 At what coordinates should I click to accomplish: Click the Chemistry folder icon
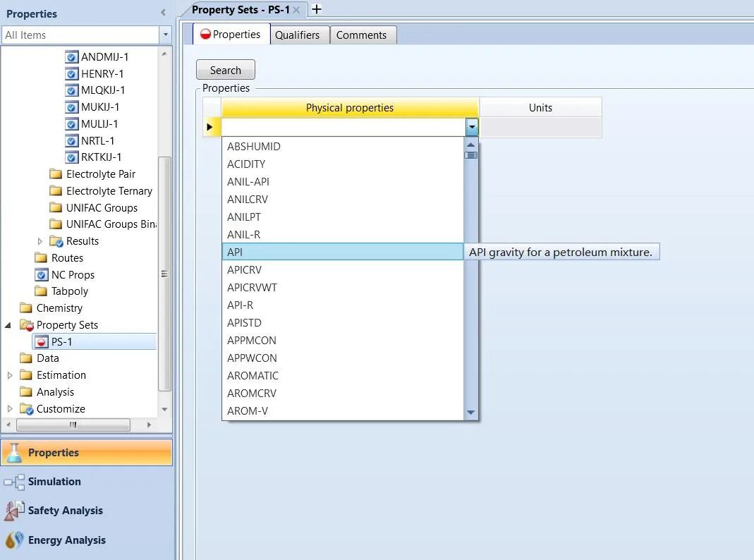[26, 308]
